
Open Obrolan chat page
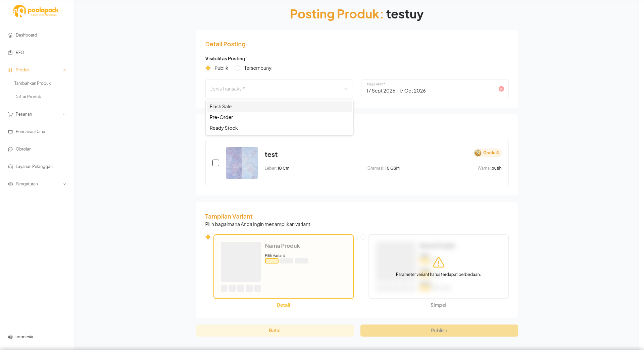pos(23,149)
